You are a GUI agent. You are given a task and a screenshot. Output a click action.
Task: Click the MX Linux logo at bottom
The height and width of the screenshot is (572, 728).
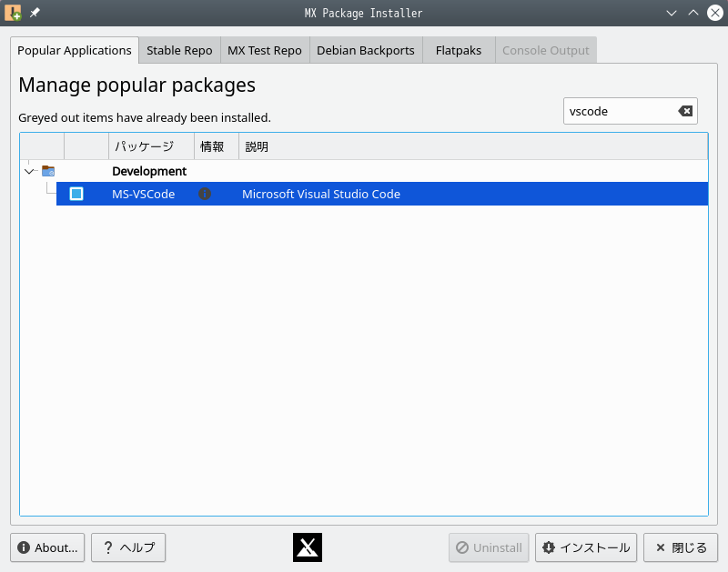point(308,547)
